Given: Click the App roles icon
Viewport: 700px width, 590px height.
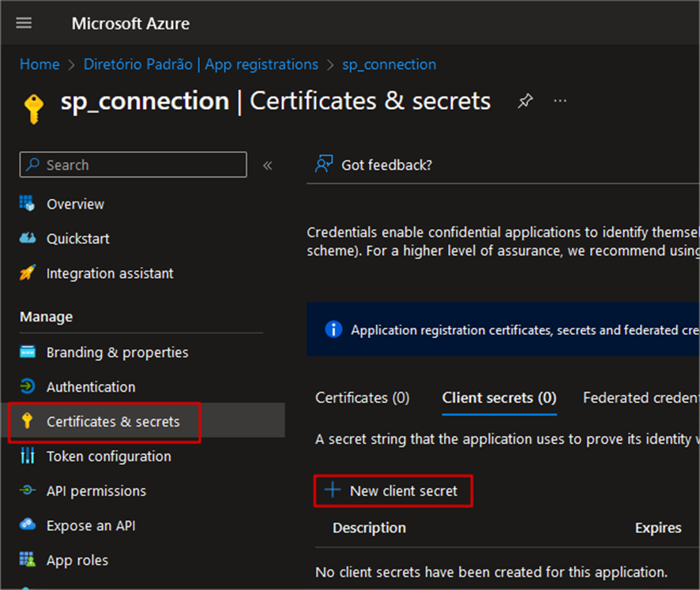Looking at the screenshot, I should (27, 559).
